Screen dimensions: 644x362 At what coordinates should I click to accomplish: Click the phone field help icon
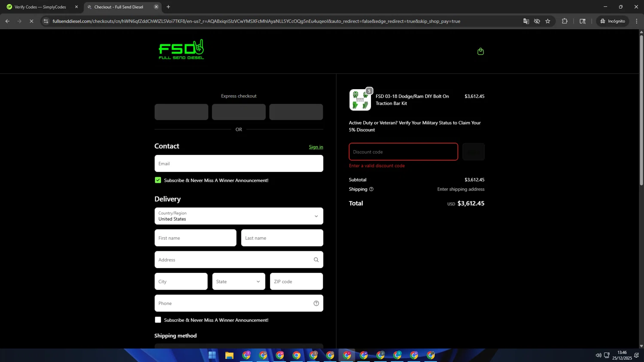tap(316, 303)
